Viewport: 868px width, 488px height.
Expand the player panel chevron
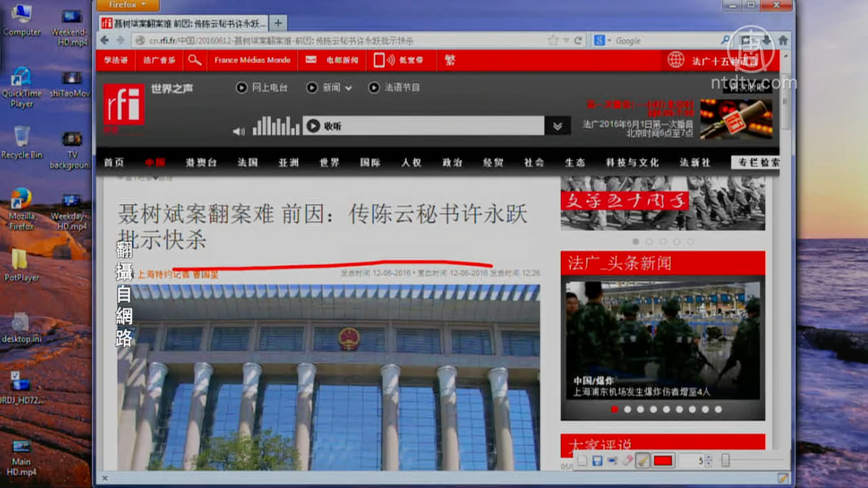pos(557,126)
